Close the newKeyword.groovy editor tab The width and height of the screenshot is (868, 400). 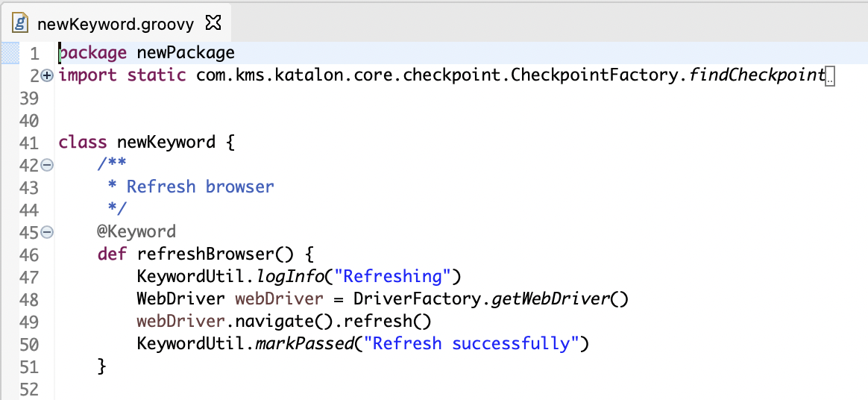click(213, 23)
